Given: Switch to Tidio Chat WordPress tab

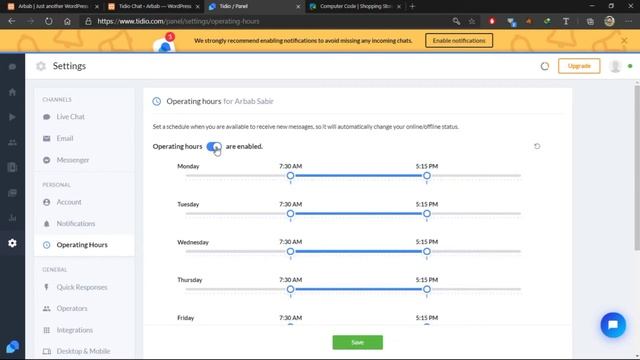Looking at the screenshot, I should pos(154,7).
